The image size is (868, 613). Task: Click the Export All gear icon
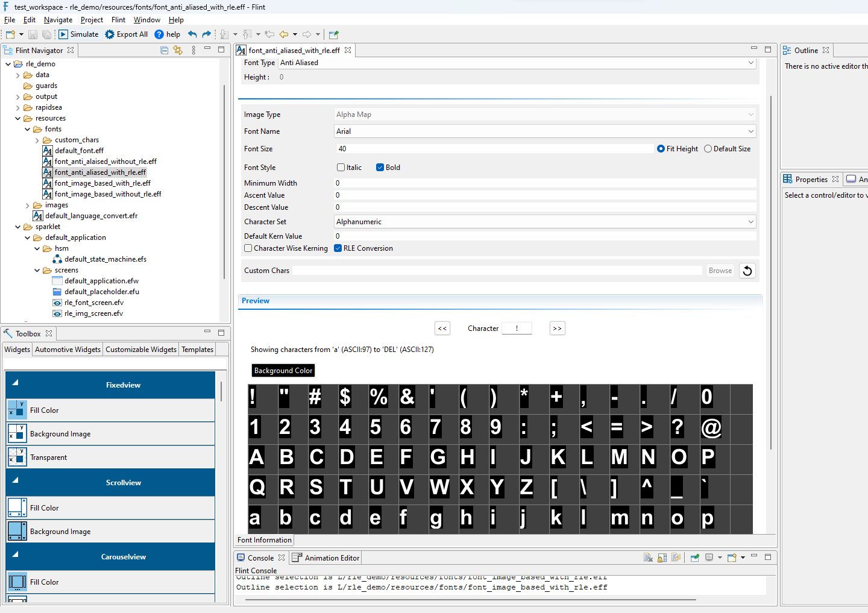(x=110, y=34)
